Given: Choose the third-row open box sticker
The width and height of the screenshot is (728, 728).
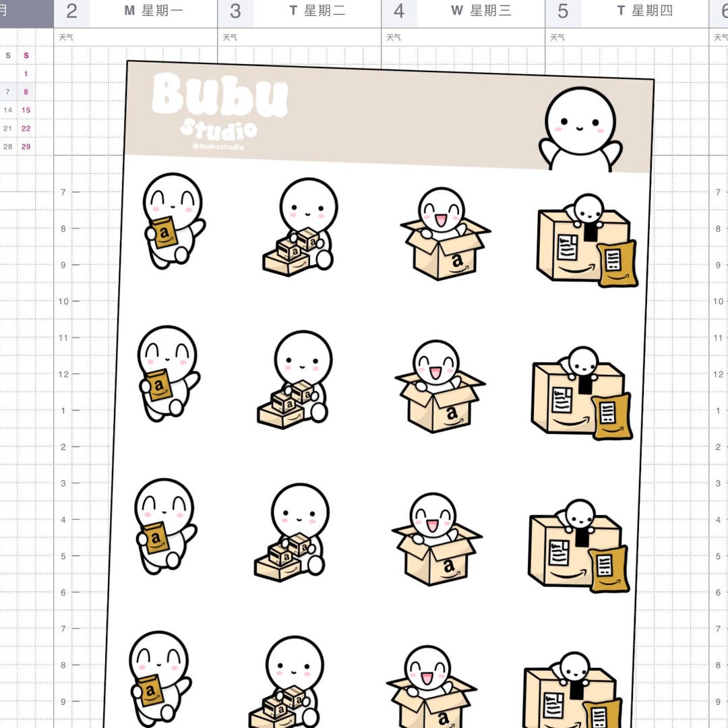Looking at the screenshot, I should (x=436, y=539).
